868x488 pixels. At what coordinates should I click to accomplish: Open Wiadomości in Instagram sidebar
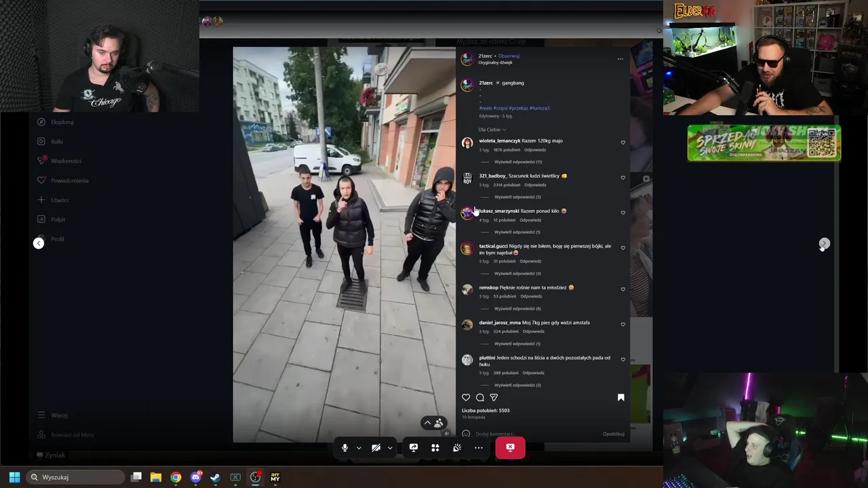[x=59, y=161]
